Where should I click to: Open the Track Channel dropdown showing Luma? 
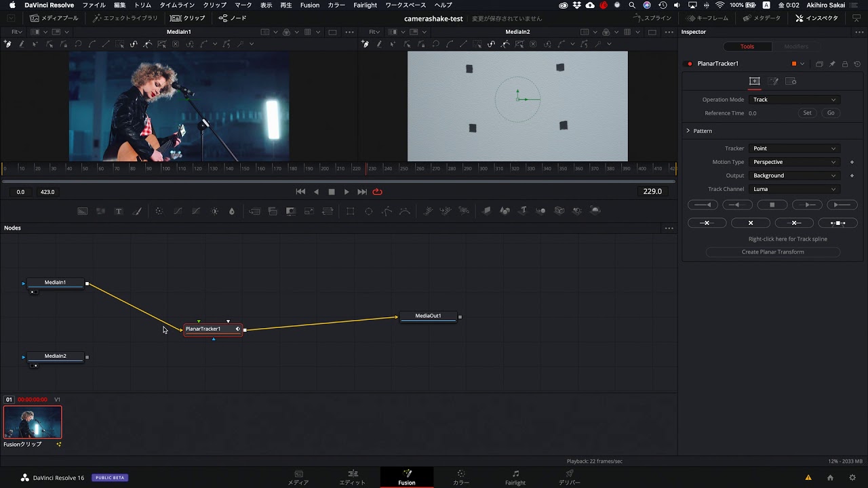[794, 189]
